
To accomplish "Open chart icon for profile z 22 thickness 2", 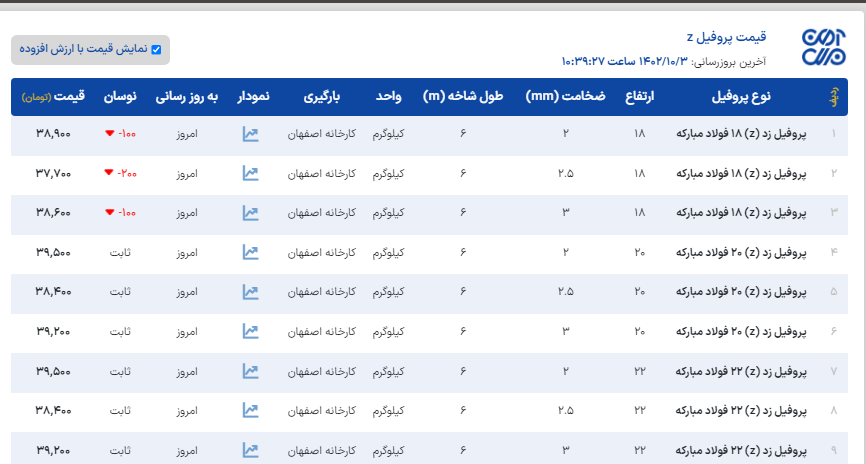I will click(250, 371).
